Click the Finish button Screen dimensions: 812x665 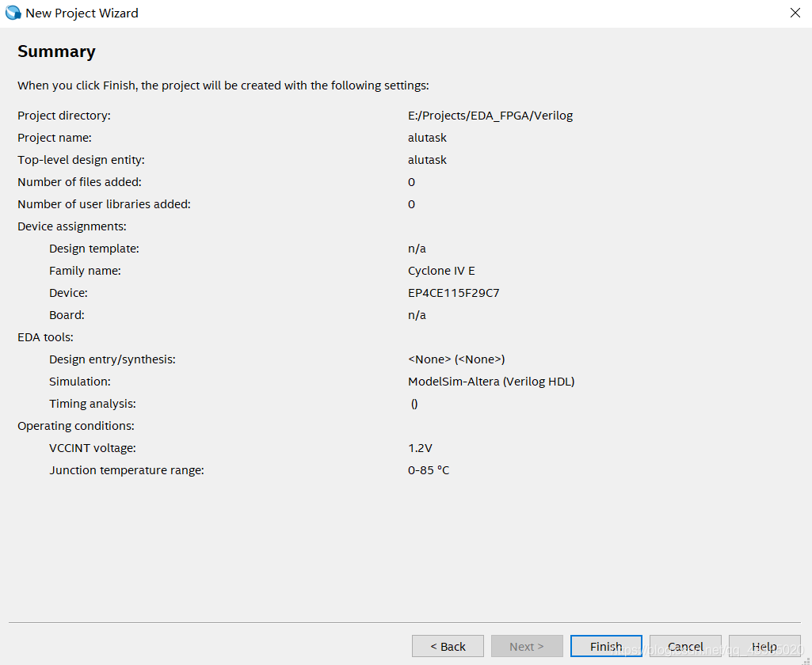click(605, 646)
